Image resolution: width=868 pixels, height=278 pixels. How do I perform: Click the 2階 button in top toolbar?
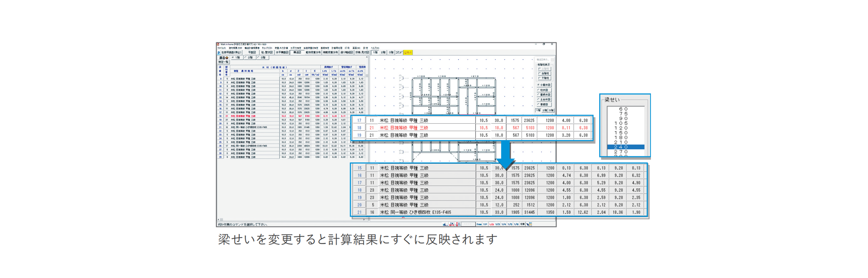coord(383,53)
